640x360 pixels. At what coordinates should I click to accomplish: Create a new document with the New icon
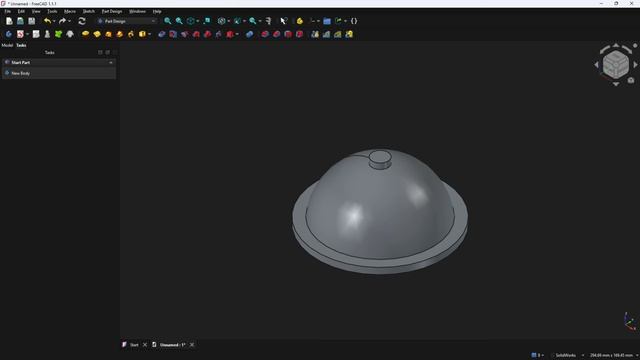pos(9,21)
